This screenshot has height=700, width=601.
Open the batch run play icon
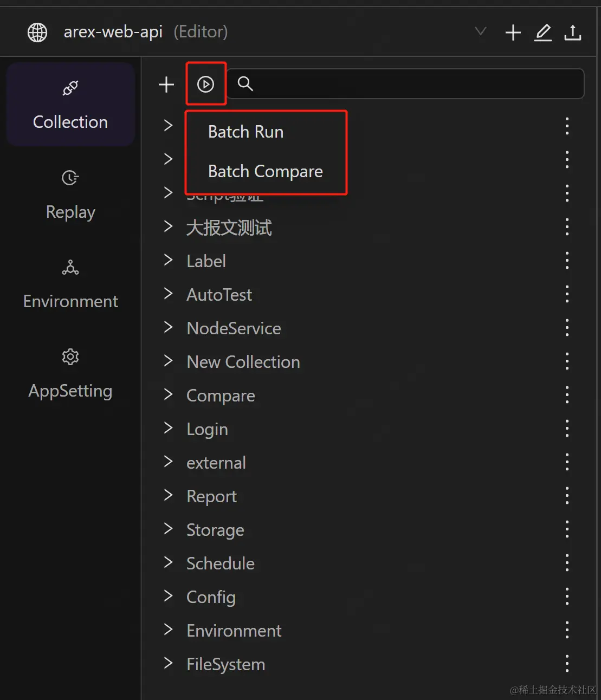(x=205, y=84)
